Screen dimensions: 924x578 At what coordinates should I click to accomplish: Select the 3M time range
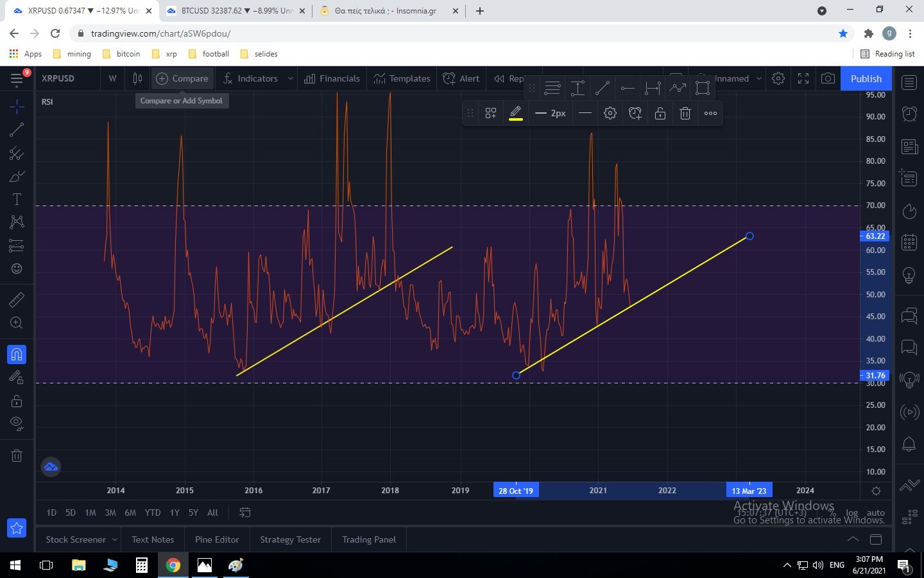coord(110,512)
